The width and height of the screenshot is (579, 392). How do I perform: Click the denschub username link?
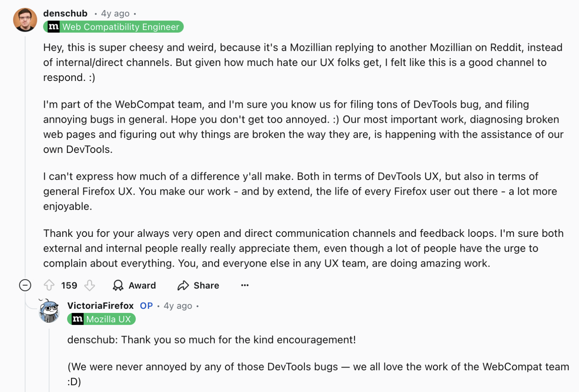[66, 13]
